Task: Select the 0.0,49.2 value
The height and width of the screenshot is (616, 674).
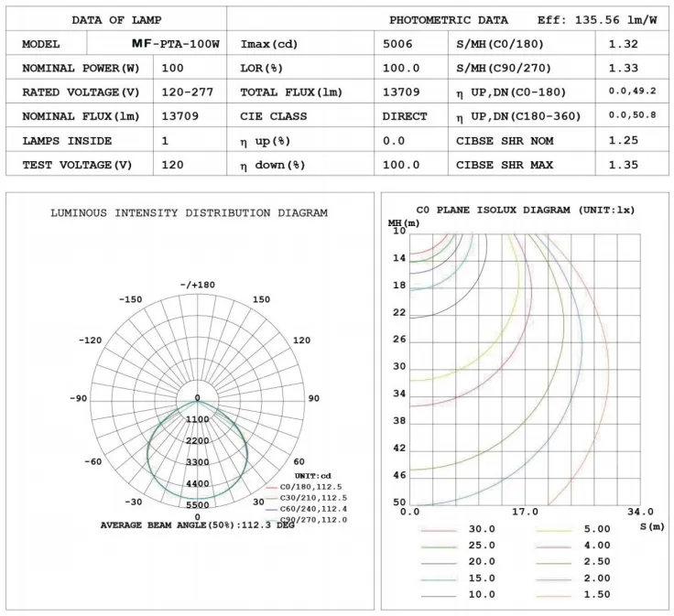Action: point(632,91)
